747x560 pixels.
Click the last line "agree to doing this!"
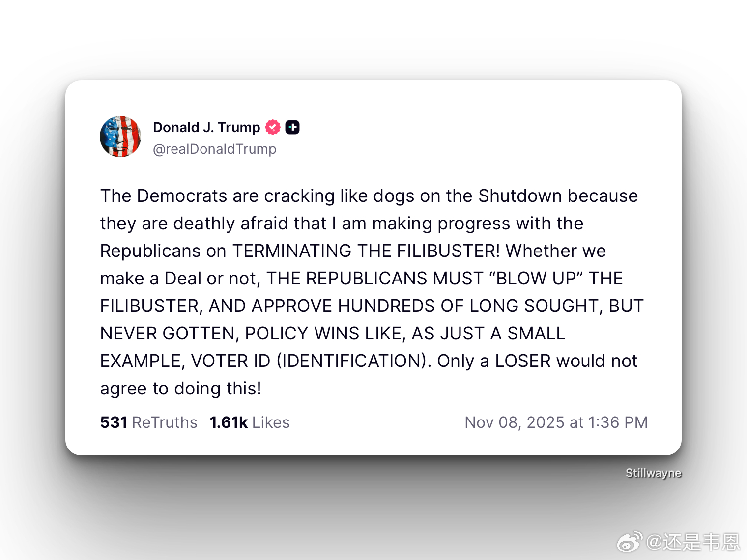click(x=181, y=389)
